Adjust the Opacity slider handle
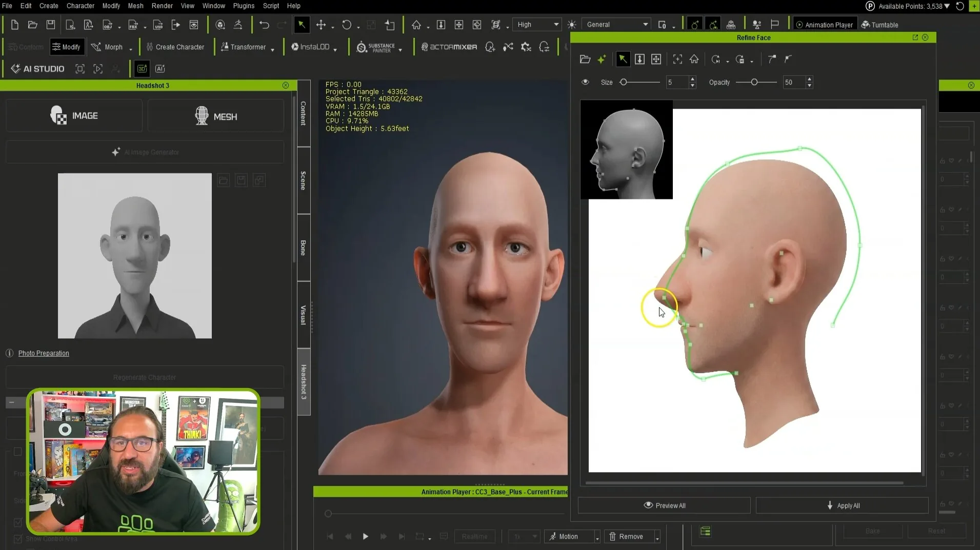980x550 pixels. (754, 82)
